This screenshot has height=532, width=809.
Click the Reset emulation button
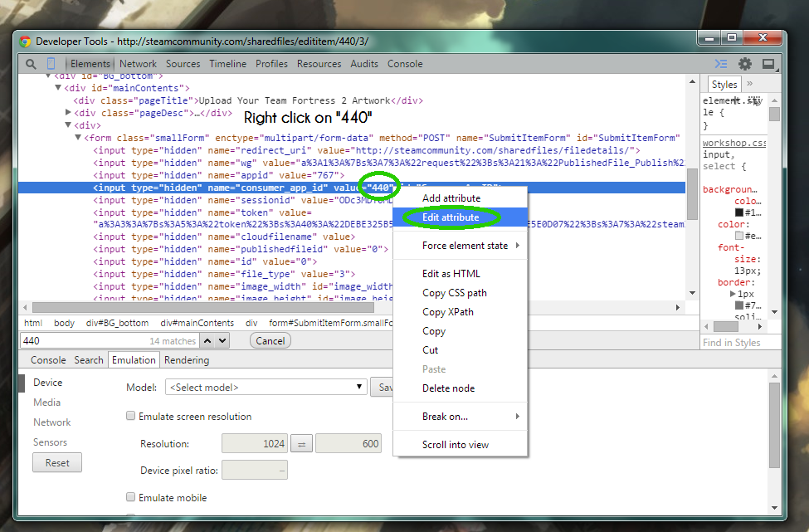[x=57, y=463]
